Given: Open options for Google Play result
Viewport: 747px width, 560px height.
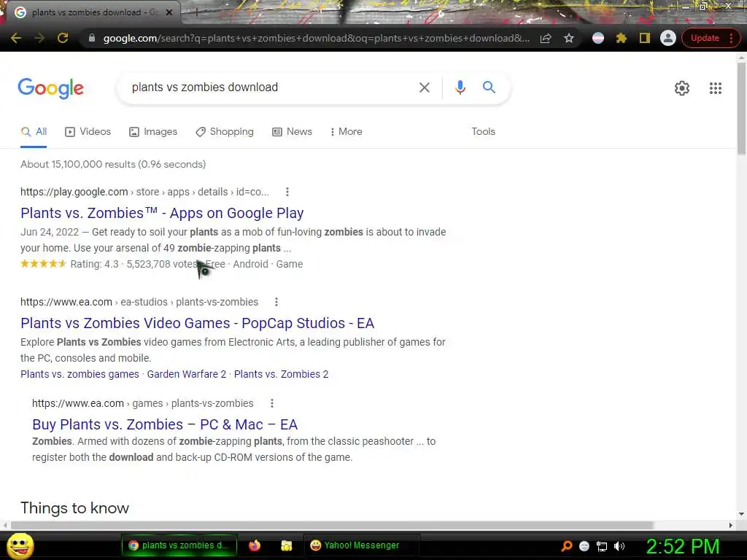Looking at the screenshot, I should pyautogui.click(x=287, y=192).
